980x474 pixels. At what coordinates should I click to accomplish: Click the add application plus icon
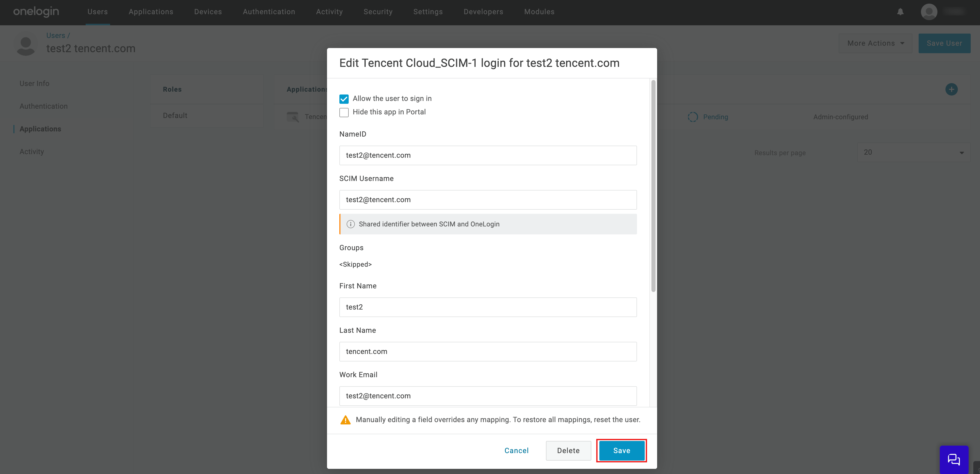pos(951,90)
